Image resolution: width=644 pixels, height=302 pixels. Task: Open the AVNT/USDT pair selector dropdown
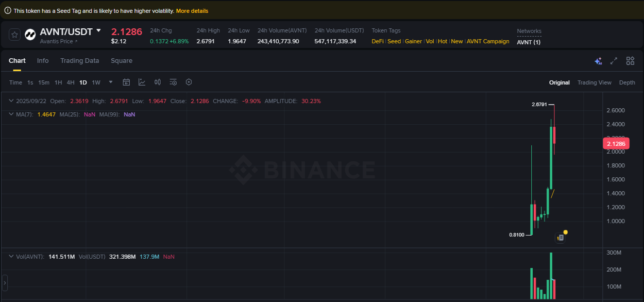click(98, 31)
